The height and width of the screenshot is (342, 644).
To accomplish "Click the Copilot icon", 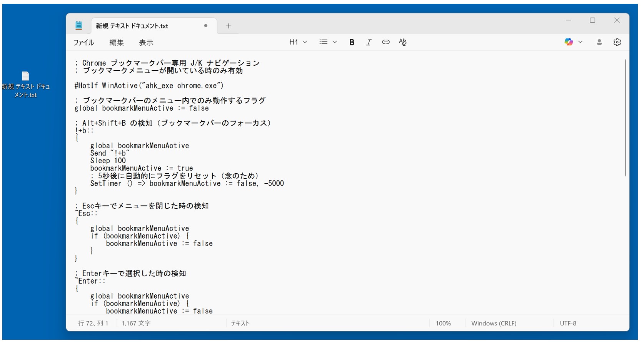I will click(x=569, y=42).
